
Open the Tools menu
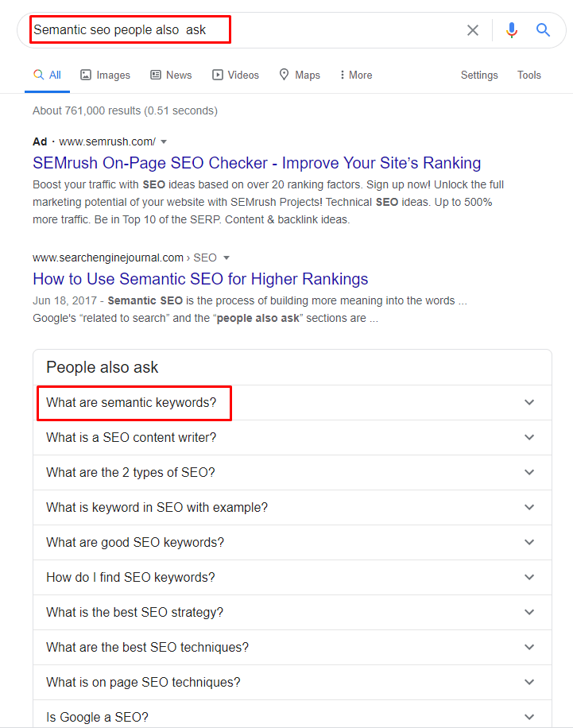pos(529,74)
